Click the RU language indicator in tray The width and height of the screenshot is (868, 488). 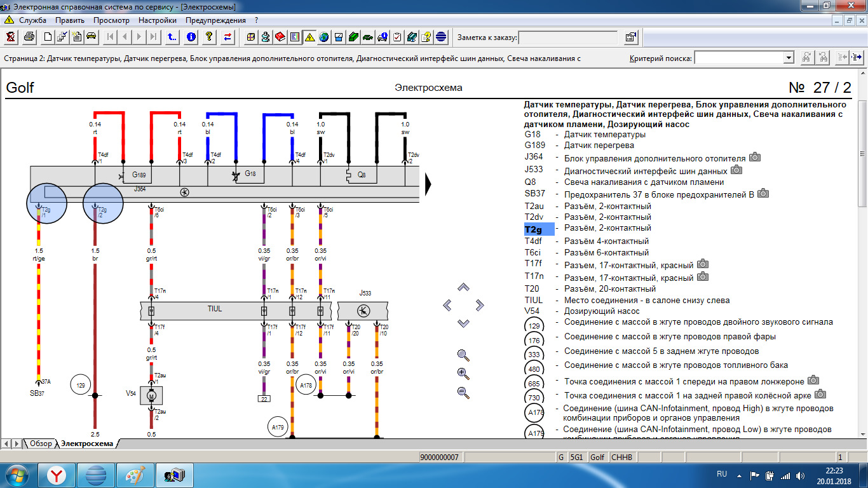point(722,474)
